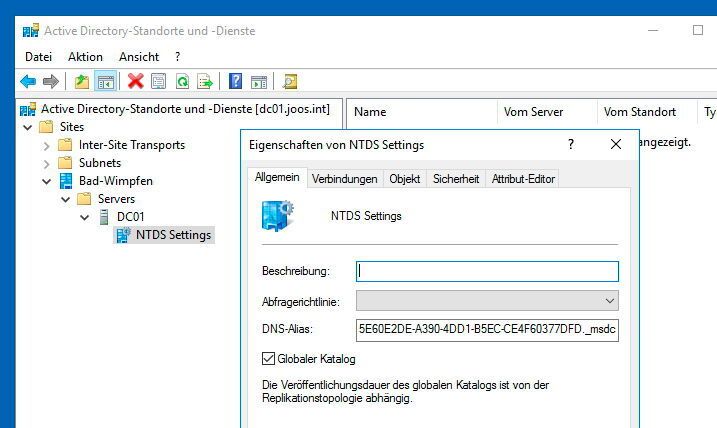The width and height of the screenshot is (717, 428).
Task: Select the Sites label in tree
Action: tap(72, 127)
